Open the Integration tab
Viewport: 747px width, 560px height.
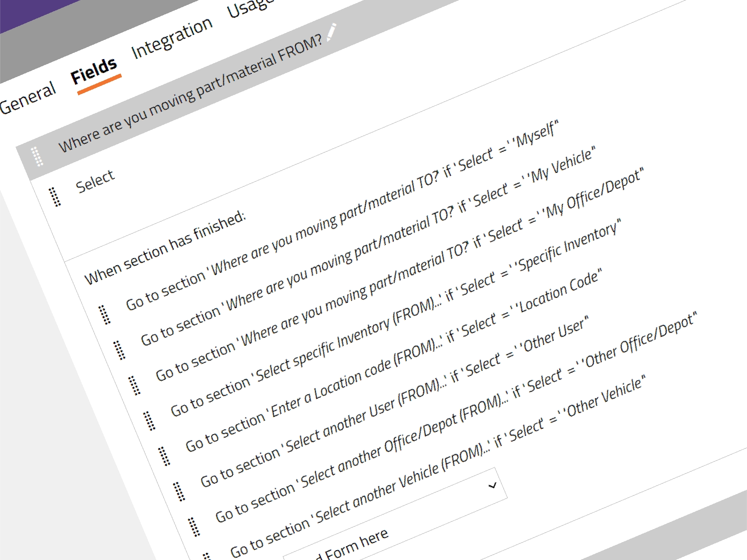tap(172, 38)
